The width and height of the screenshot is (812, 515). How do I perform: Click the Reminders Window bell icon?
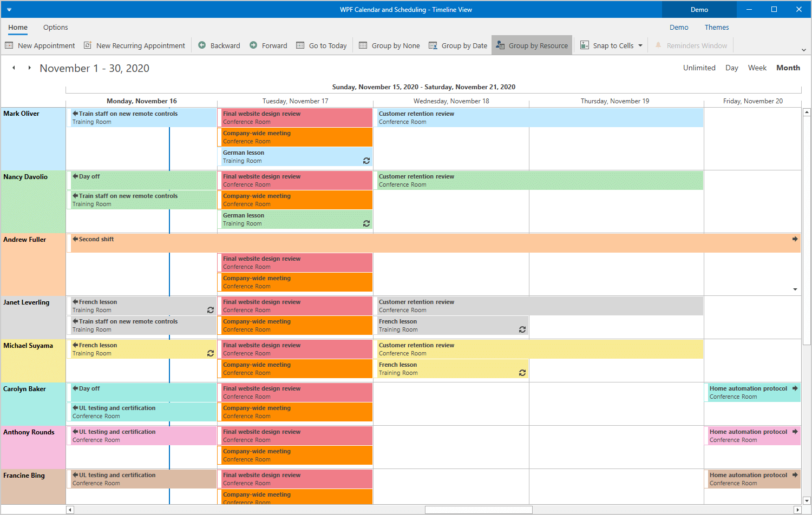[658, 45]
